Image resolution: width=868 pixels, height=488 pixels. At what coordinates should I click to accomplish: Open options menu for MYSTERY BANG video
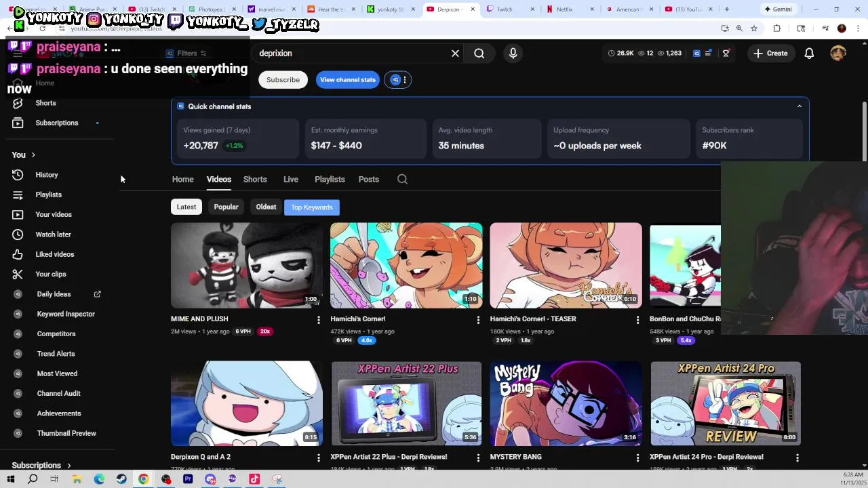[x=637, y=458]
